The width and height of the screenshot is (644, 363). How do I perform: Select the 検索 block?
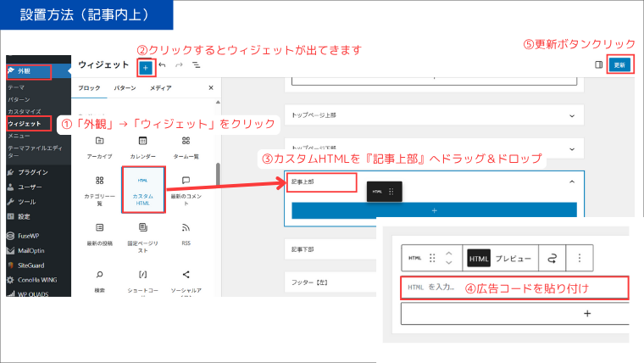point(99,282)
